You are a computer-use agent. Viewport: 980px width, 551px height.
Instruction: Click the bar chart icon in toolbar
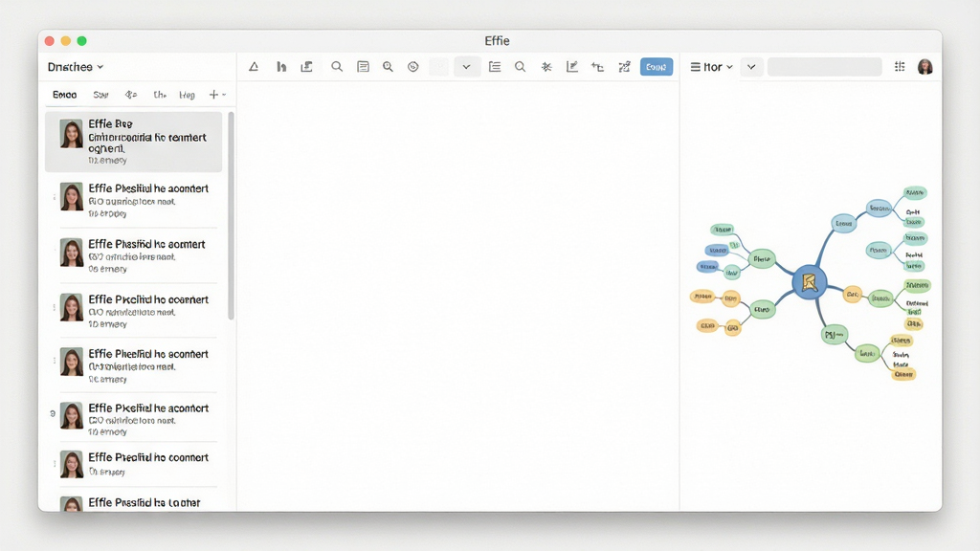click(x=281, y=67)
